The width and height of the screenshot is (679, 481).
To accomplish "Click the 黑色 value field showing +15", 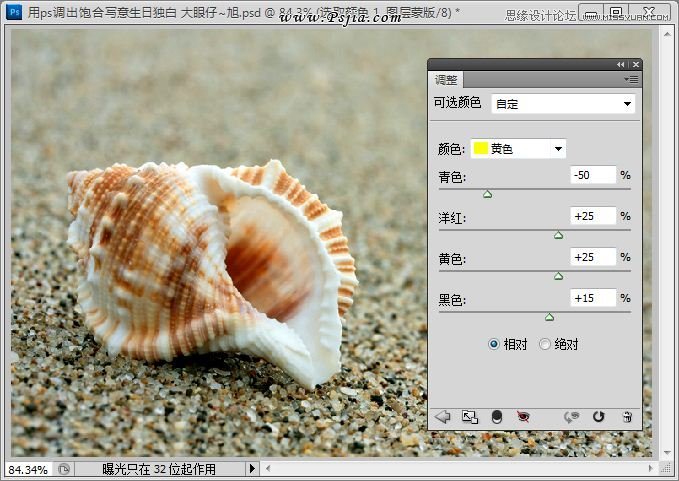I will 593,298.
